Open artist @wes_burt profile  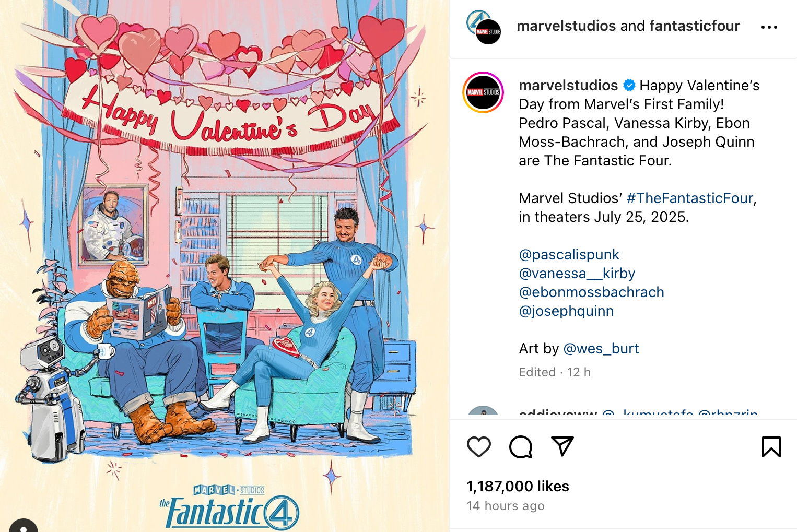click(601, 349)
